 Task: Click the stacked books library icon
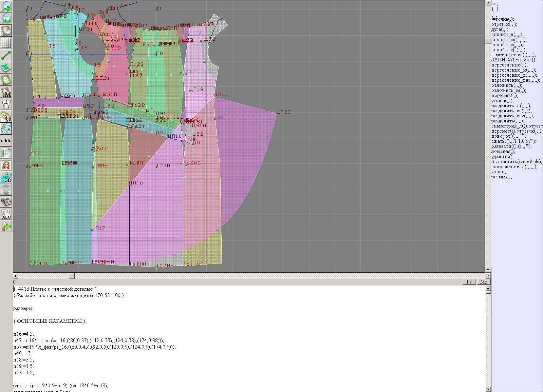6,202
